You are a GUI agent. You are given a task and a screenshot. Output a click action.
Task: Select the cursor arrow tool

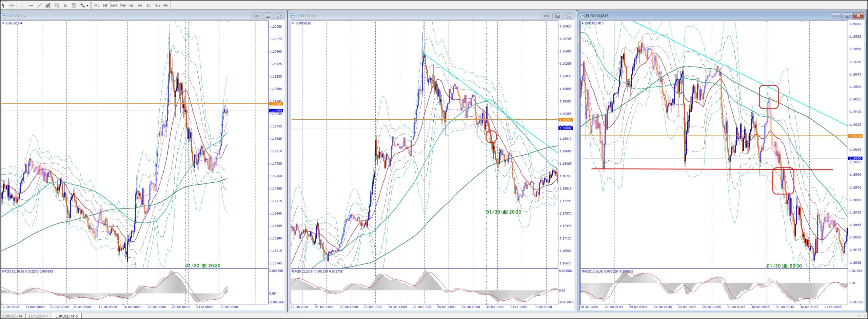click(x=3, y=5)
